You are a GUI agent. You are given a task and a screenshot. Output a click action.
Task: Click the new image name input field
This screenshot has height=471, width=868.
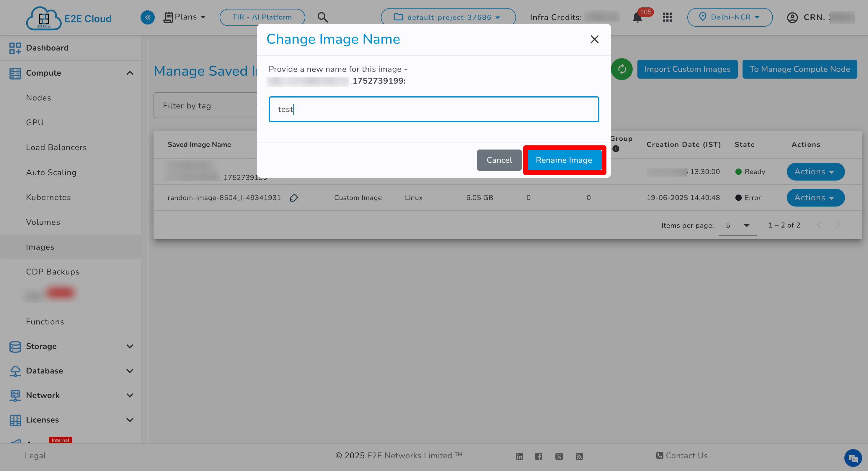tap(434, 109)
